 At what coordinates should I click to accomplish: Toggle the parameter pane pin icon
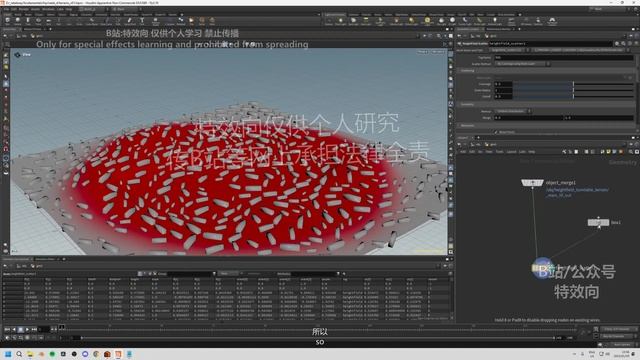(630, 36)
